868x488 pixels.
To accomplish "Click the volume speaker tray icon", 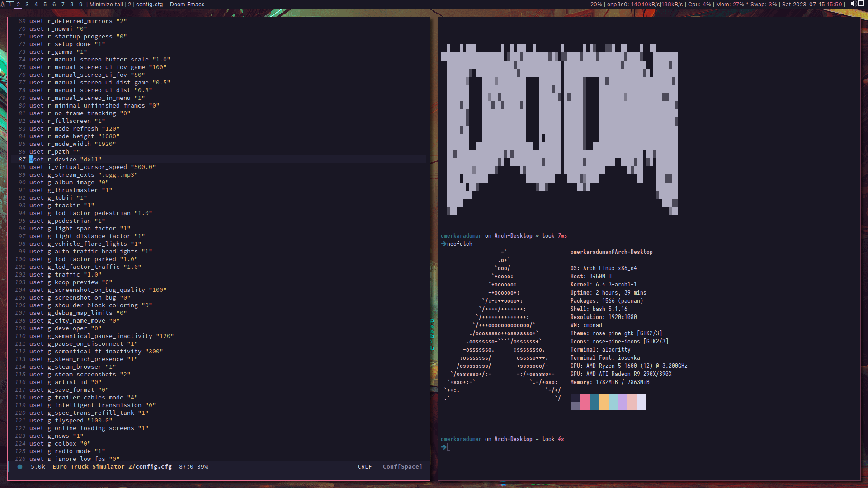I will tap(853, 4).
